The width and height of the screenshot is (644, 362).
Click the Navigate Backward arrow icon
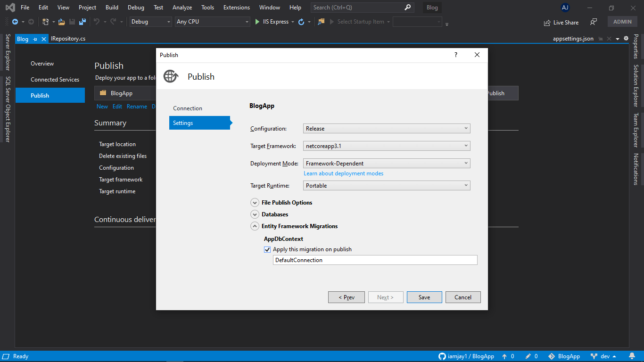[15, 22]
